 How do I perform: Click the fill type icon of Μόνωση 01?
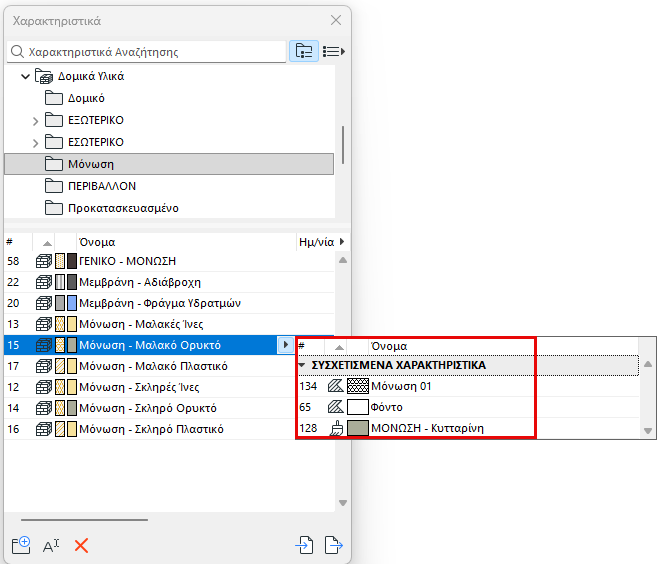336,386
